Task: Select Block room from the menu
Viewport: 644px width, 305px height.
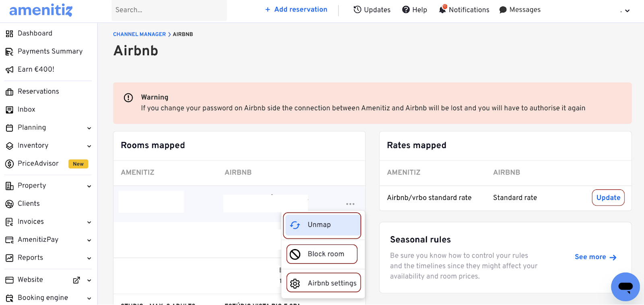Action: [x=322, y=254]
